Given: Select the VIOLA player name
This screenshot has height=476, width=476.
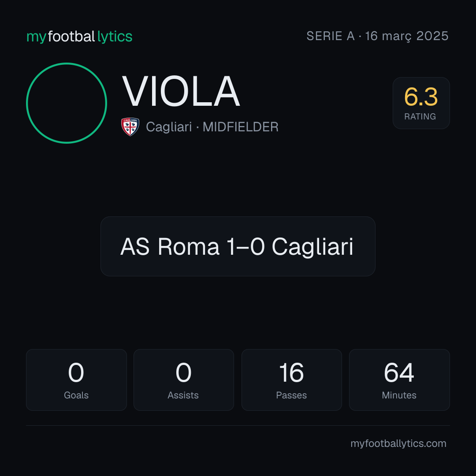Looking at the screenshot, I should click(x=181, y=91).
